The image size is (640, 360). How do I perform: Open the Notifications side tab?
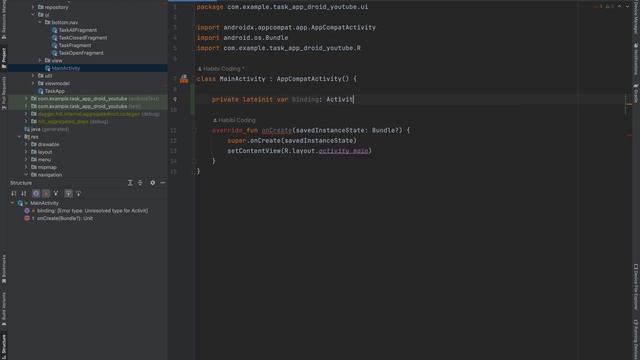tap(636, 58)
